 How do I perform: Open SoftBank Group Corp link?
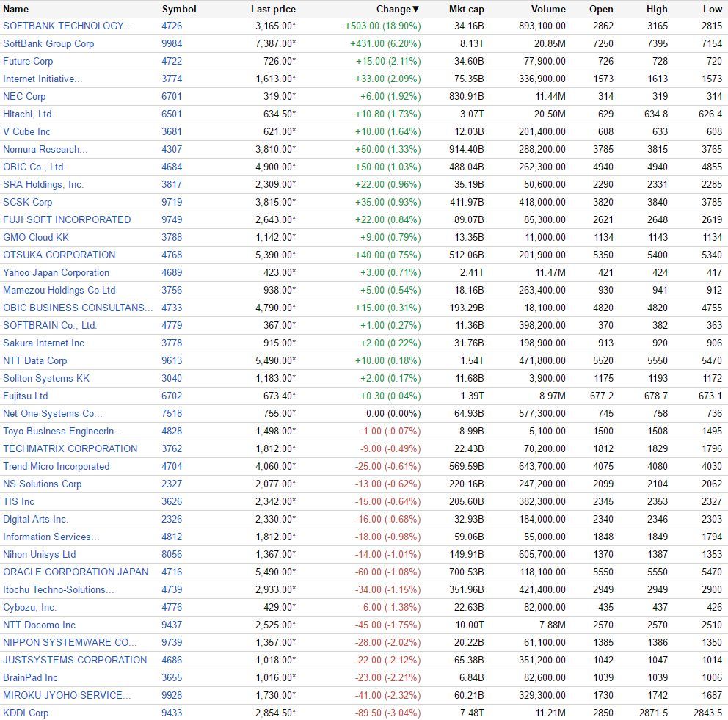(48, 43)
